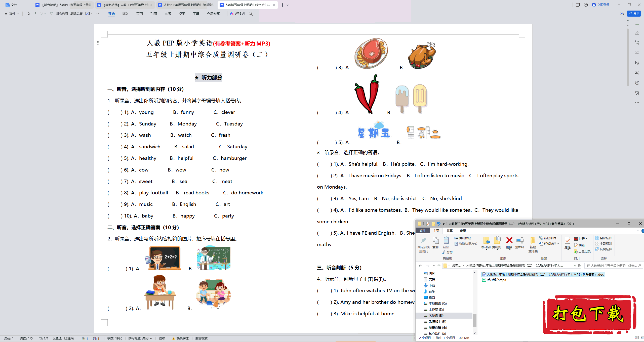This screenshot has width=644, height=342.
Task: Click the search magnifier beside WPS AI
Action: tap(251, 14)
